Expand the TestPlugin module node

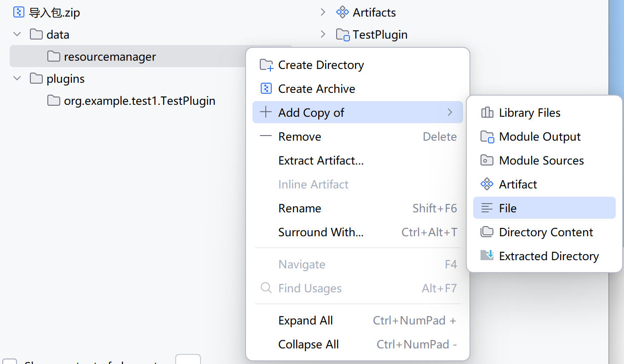click(x=323, y=34)
